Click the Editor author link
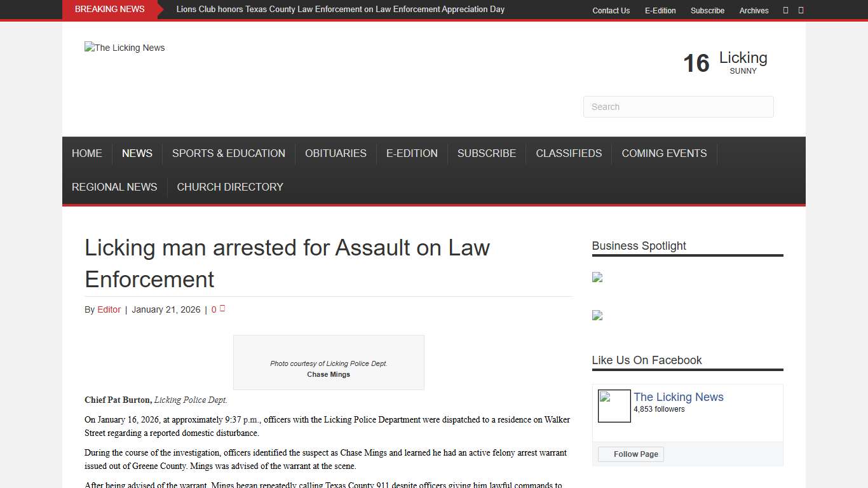 point(109,309)
